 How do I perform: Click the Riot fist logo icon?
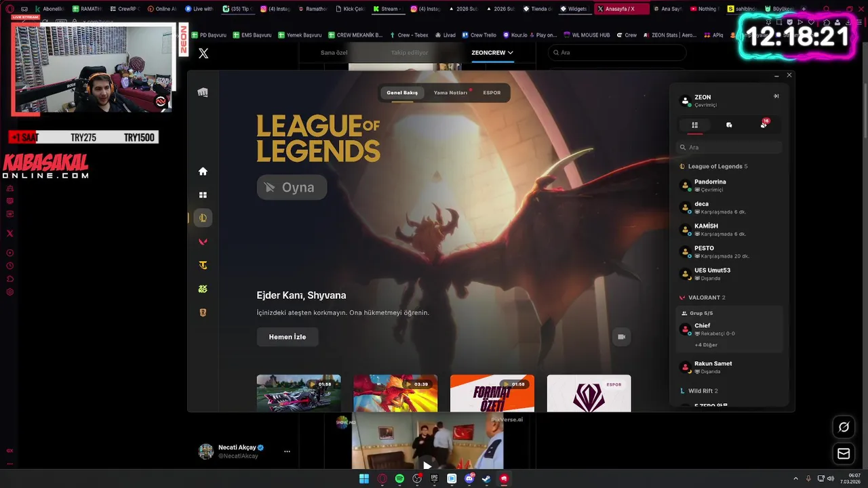203,93
